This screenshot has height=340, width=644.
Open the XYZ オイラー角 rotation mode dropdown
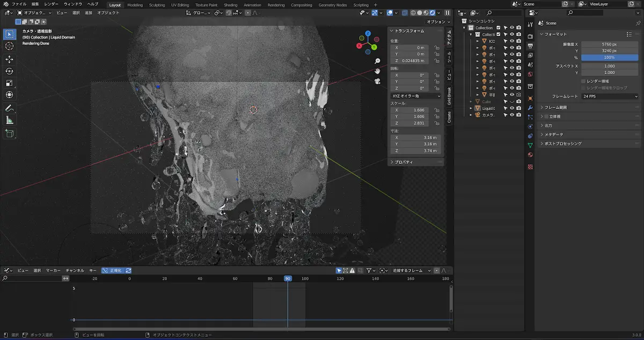[x=416, y=96]
